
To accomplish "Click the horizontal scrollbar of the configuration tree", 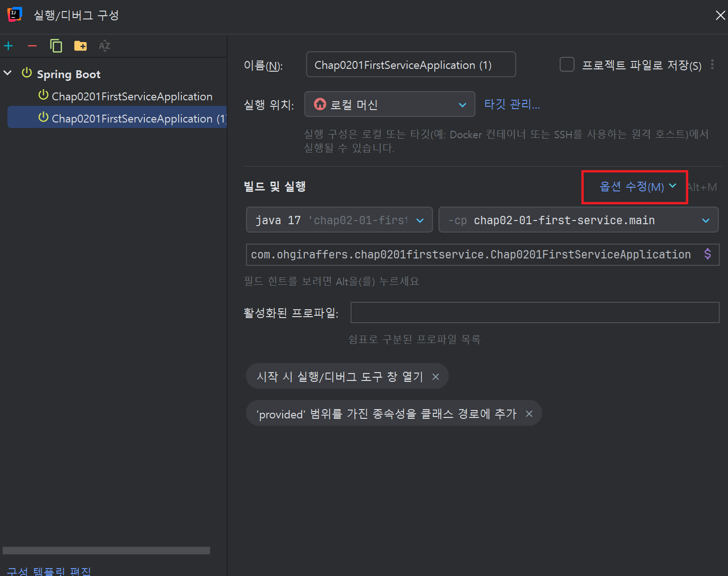I will [x=106, y=551].
